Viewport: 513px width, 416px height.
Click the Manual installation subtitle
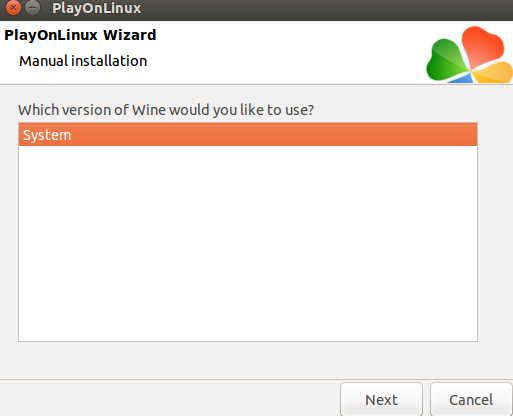pos(83,61)
